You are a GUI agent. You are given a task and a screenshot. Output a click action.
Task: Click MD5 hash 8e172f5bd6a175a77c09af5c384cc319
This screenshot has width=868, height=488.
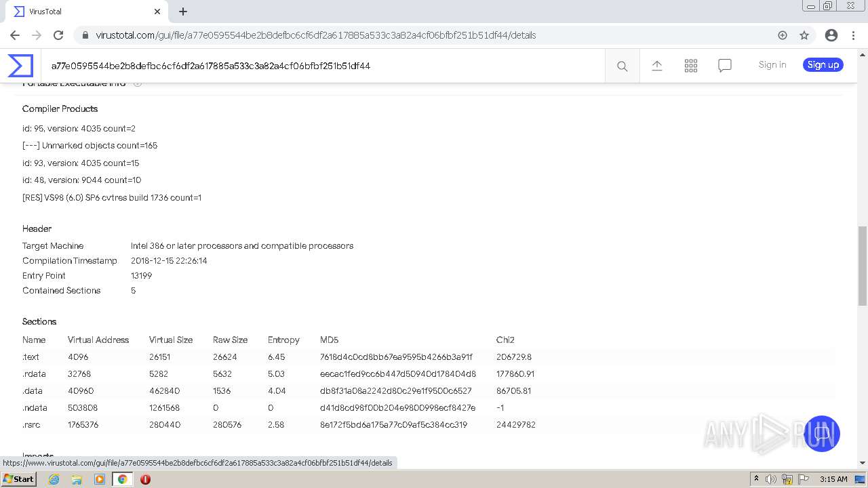click(393, 425)
